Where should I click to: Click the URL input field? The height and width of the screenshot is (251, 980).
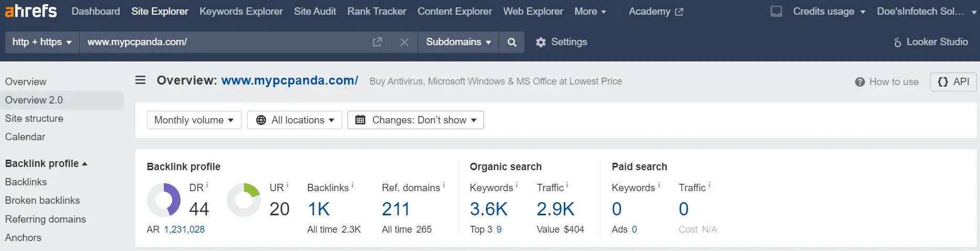pos(226,42)
